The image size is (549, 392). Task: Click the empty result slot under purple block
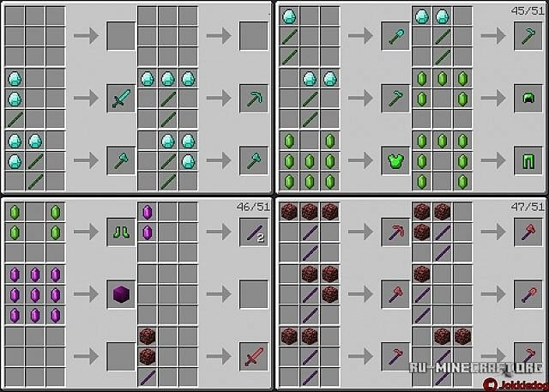tap(121, 357)
